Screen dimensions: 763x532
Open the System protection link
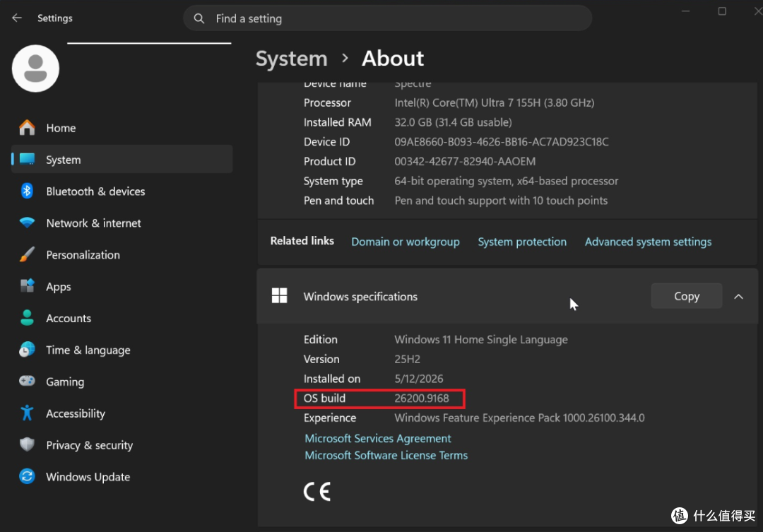tap(521, 242)
